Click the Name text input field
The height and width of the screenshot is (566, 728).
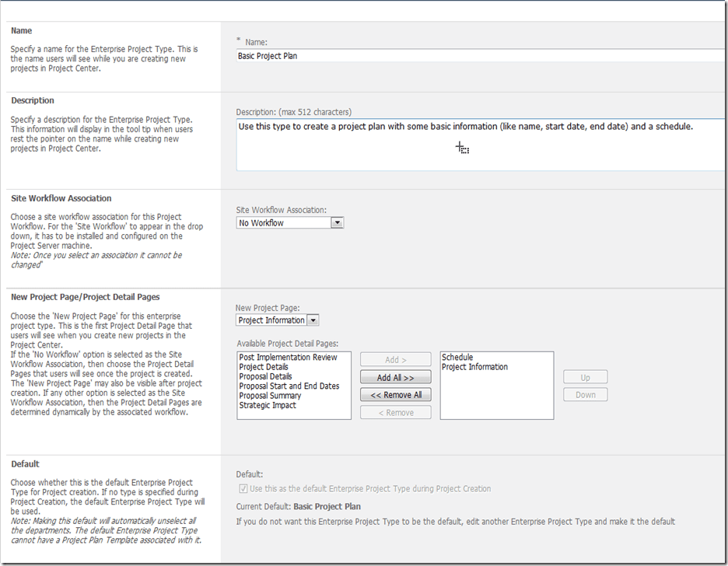pos(481,56)
